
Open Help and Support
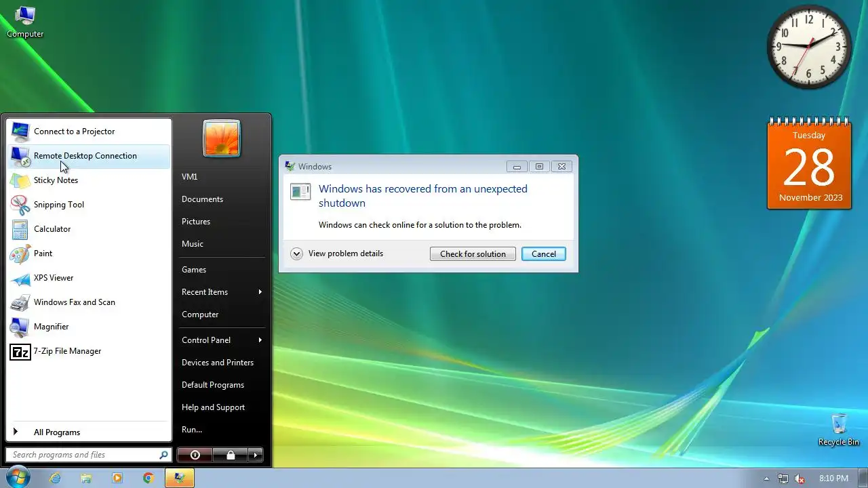click(x=213, y=407)
